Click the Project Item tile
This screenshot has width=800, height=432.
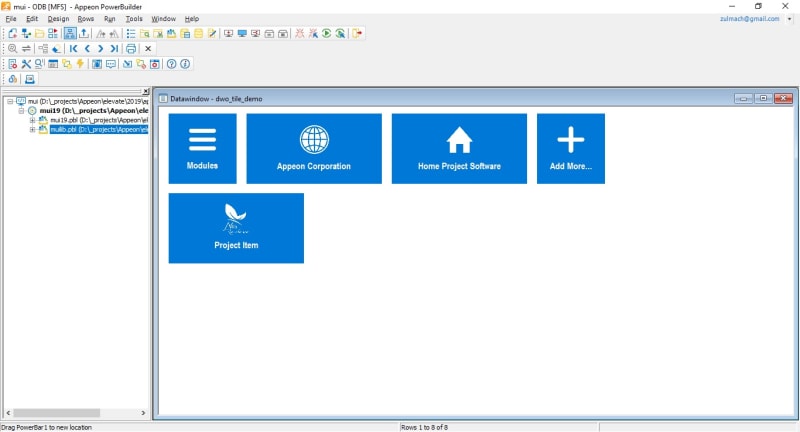click(x=236, y=228)
